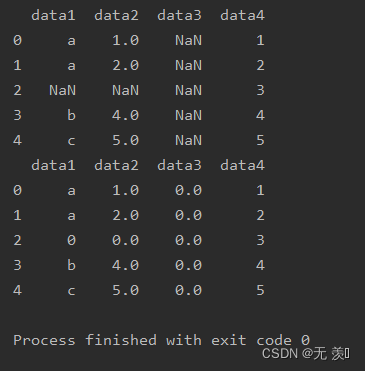Screen dimensions: 365x371
Task: Select letter b in the filled table
Action: [71, 265]
